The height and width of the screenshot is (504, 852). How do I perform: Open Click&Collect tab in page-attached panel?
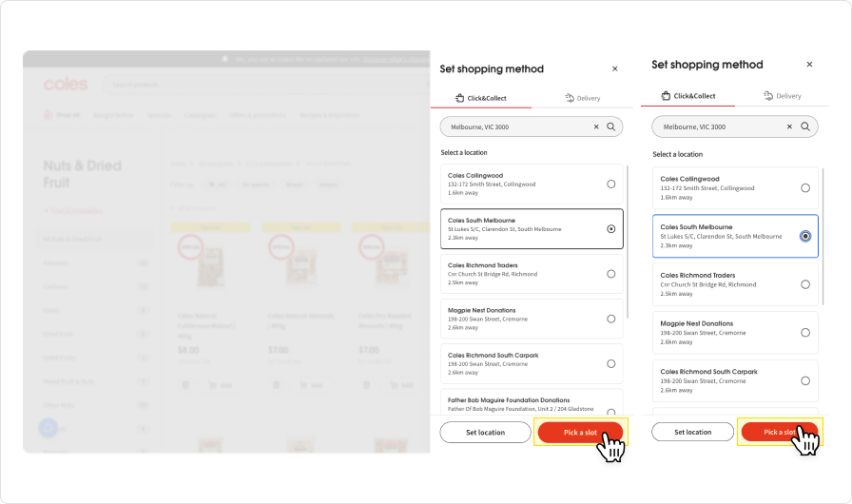click(481, 98)
